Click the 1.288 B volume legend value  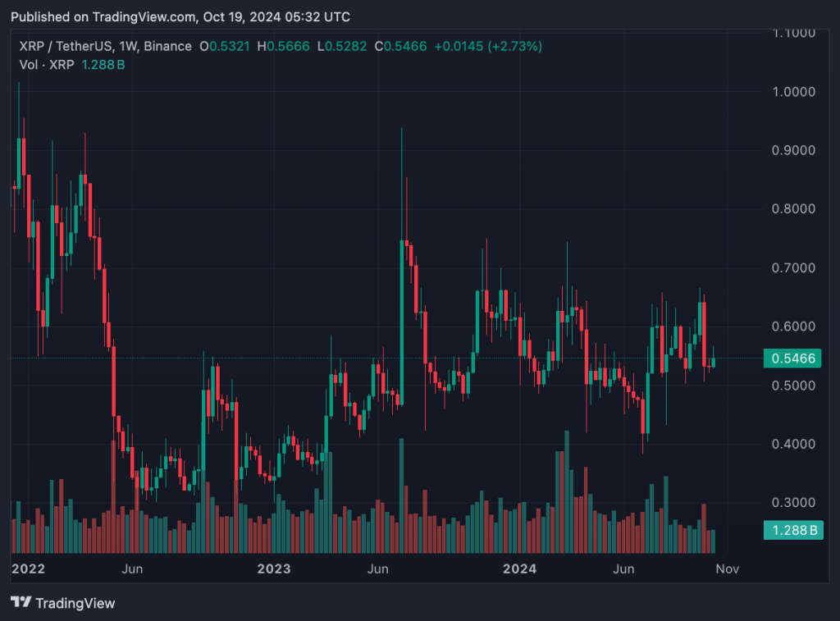[x=103, y=65]
